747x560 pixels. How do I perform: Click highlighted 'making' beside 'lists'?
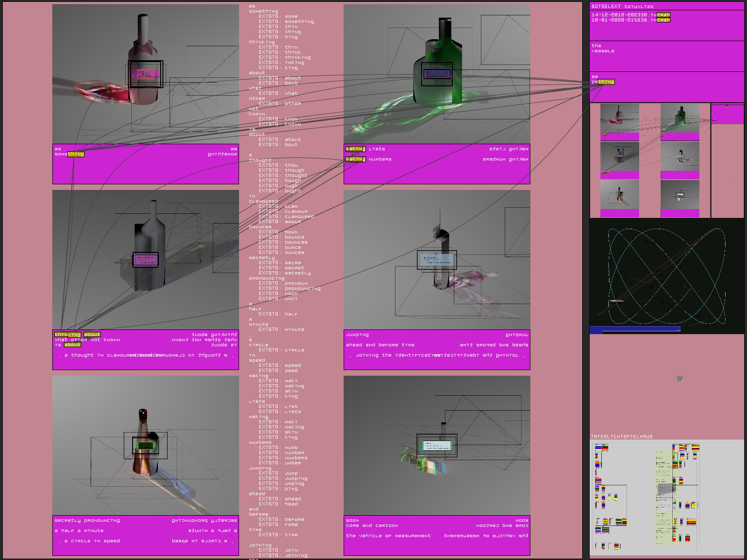pos(355,149)
